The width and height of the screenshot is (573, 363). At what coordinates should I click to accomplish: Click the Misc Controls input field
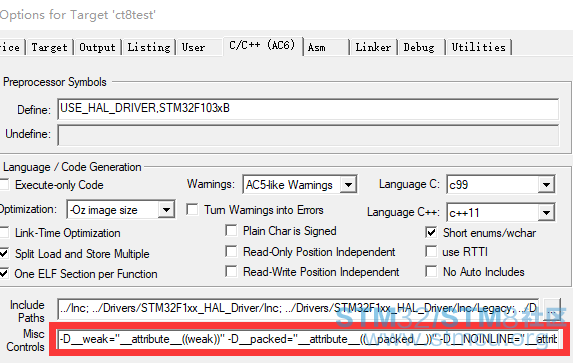click(x=308, y=339)
